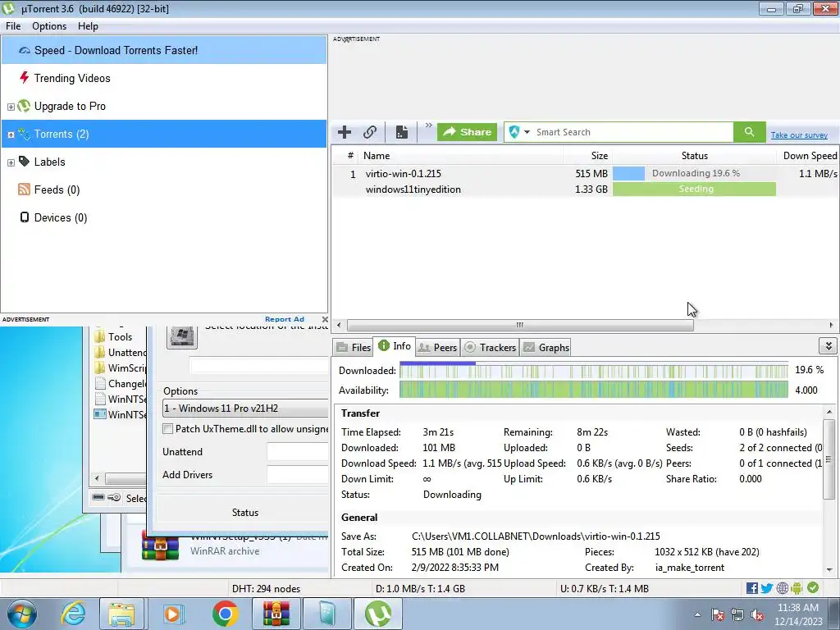Click the Labels tag icon

(x=24, y=162)
